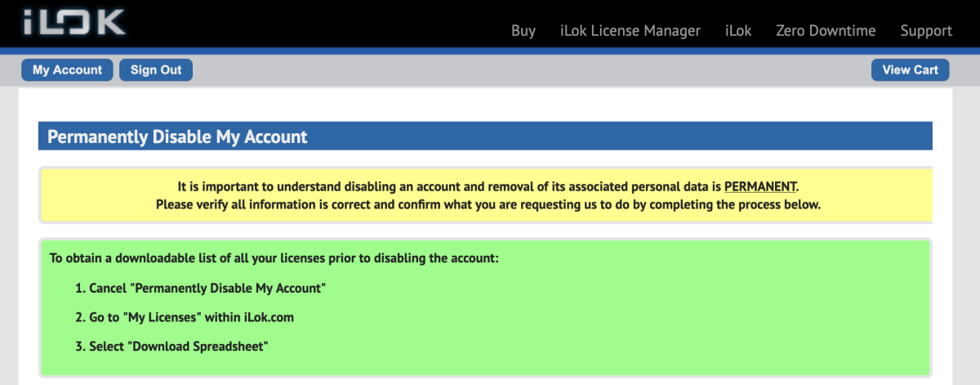The image size is (980, 385).
Task: Open the iLok navigation item
Action: pyautogui.click(x=738, y=31)
